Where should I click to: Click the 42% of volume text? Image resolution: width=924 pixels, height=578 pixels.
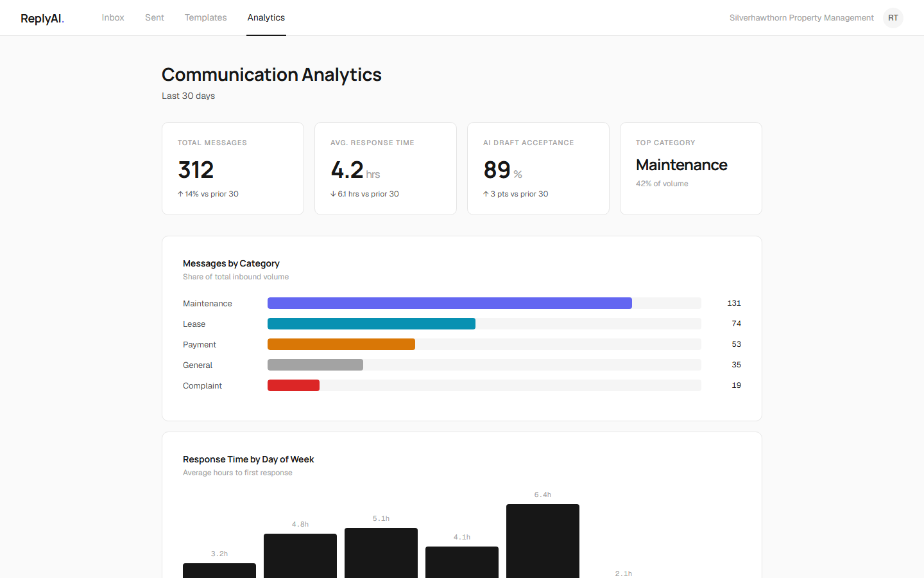(662, 184)
